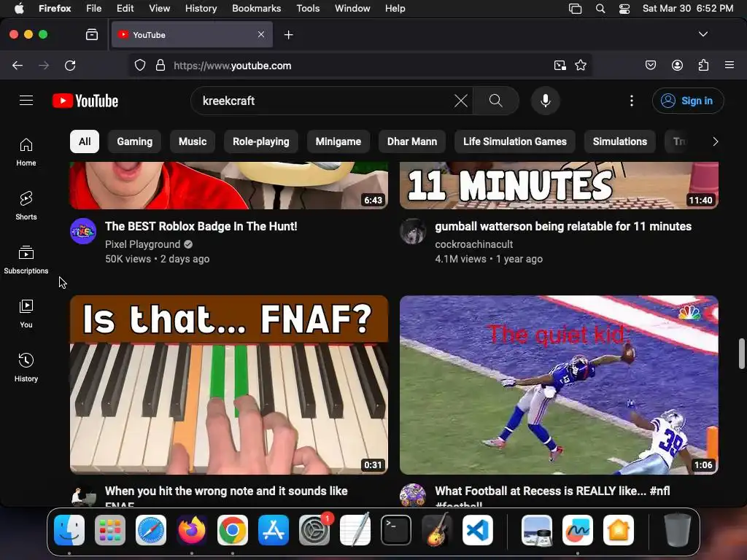Clear the kreekcraft search text
Screen dimensions: 747x560
tap(461, 101)
